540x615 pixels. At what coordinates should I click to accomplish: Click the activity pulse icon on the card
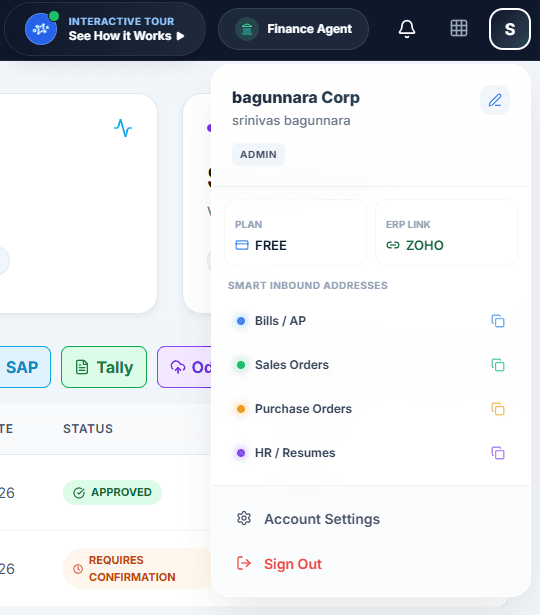(123, 128)
